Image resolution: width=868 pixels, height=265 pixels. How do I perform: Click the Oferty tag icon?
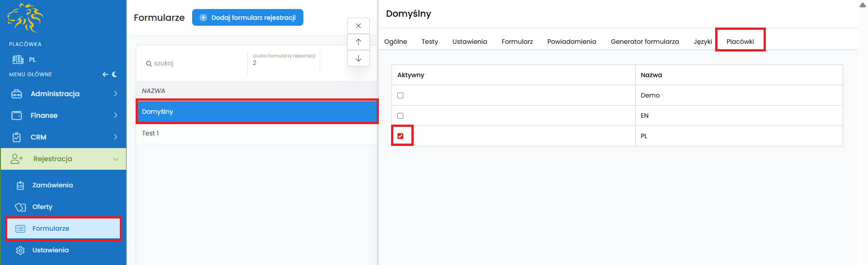pos(20,207)
